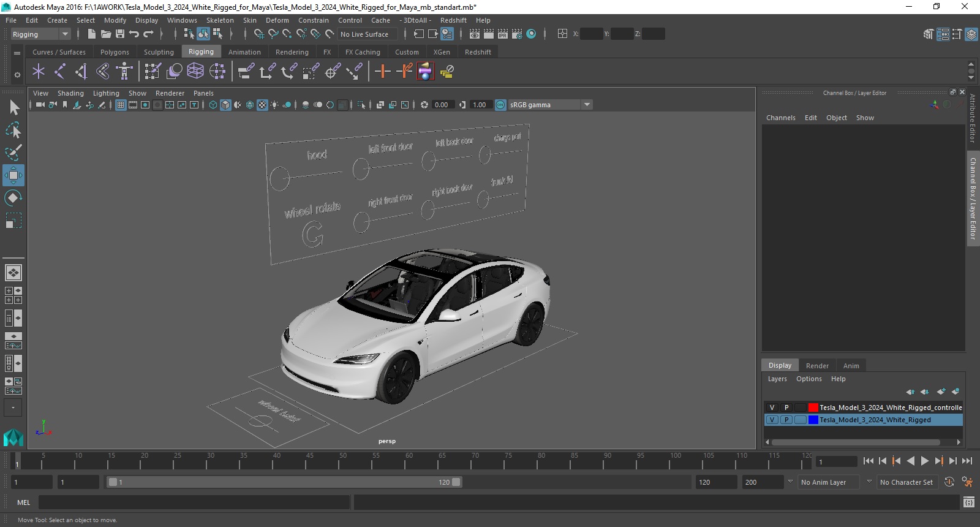Toggle viewport grid display icon
This screenshot has width=980, height=527.
tap(121, 105)
